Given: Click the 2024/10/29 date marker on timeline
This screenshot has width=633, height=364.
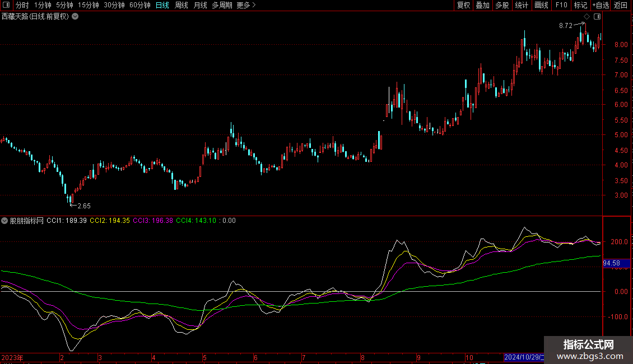Looking at the screenshot, I should tap(524, 357).
